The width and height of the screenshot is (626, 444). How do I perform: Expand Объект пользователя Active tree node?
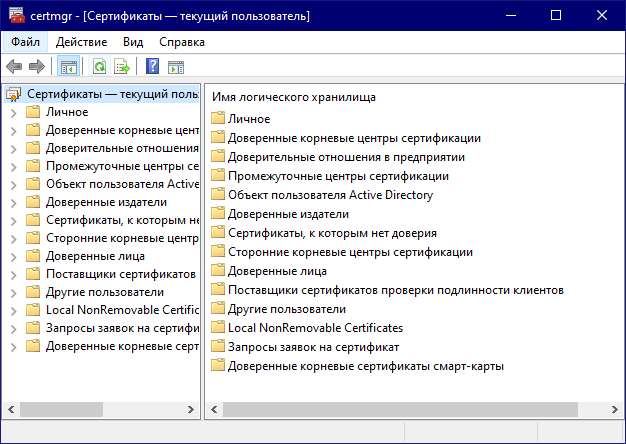(x=14, y=185)
